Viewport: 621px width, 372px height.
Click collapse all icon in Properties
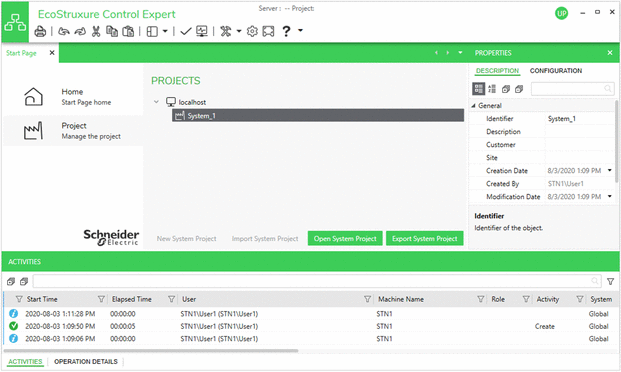coord(519,89)
